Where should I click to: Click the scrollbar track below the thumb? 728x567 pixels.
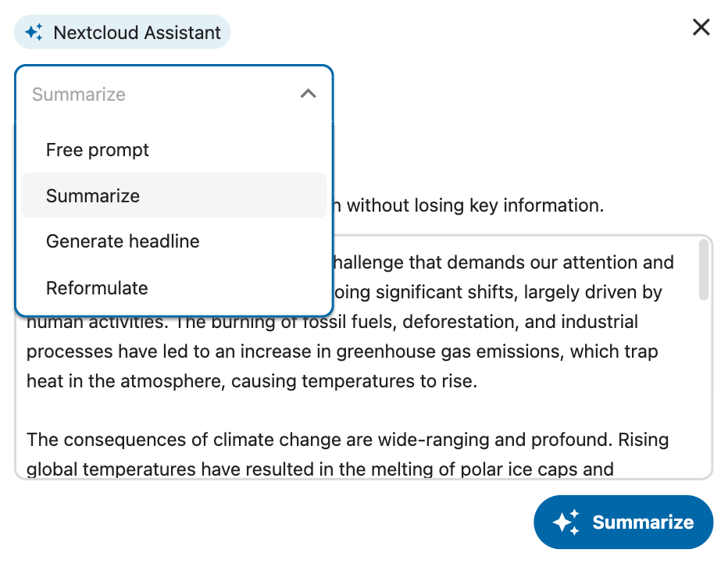pyautogui.click(x=704, y=387)
